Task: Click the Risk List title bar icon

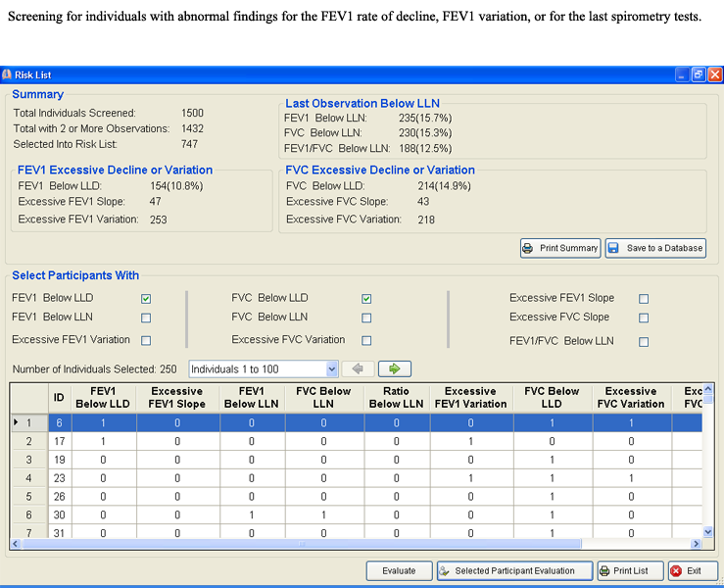Action: (8, 74)
